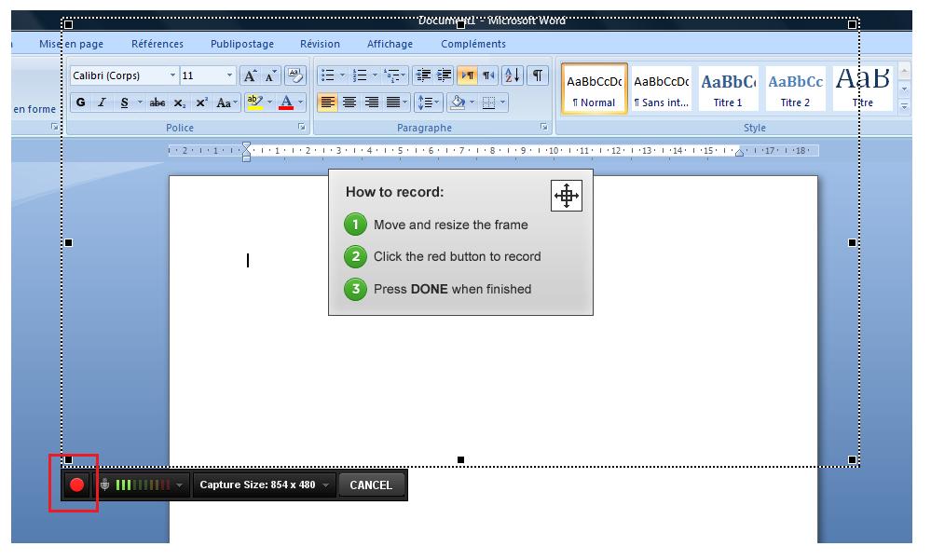This screenshot has height=560, width=931.
Task: Open the numbering style arrow
Action: coord(375,75)
